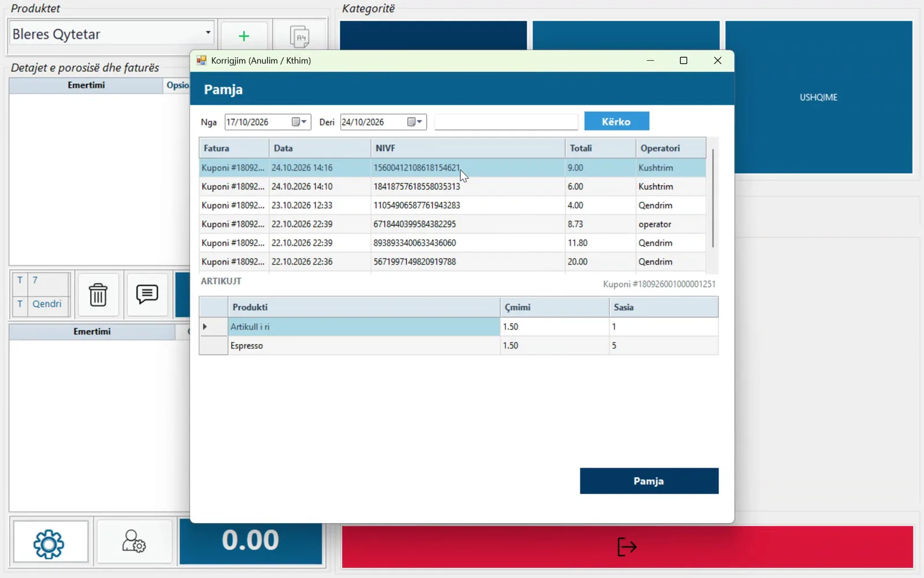Click the dark navy first category tile
924x578 pixels.
[x=433, y=35]
